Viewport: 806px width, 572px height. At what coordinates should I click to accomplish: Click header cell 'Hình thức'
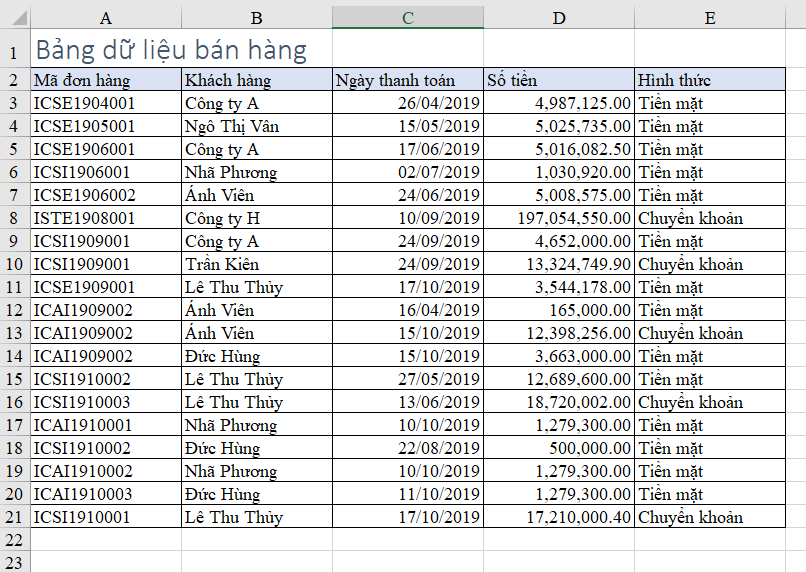(x=710, y=80)
